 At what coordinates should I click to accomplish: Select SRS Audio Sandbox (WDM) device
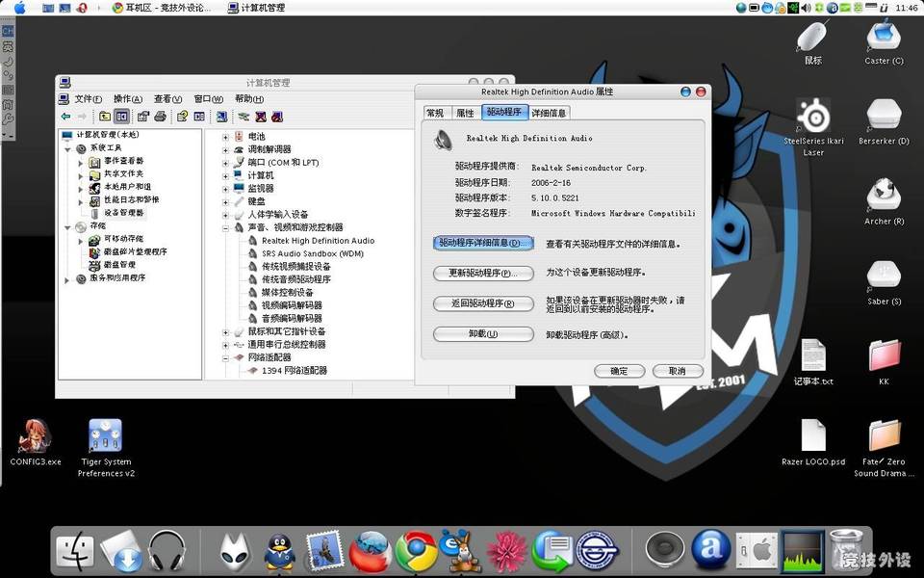[x=312, y=253]
